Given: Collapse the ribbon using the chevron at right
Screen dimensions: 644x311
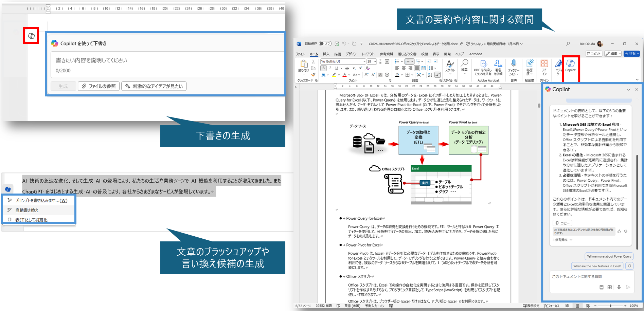Looking at the screenshot, I should (637, 80).
